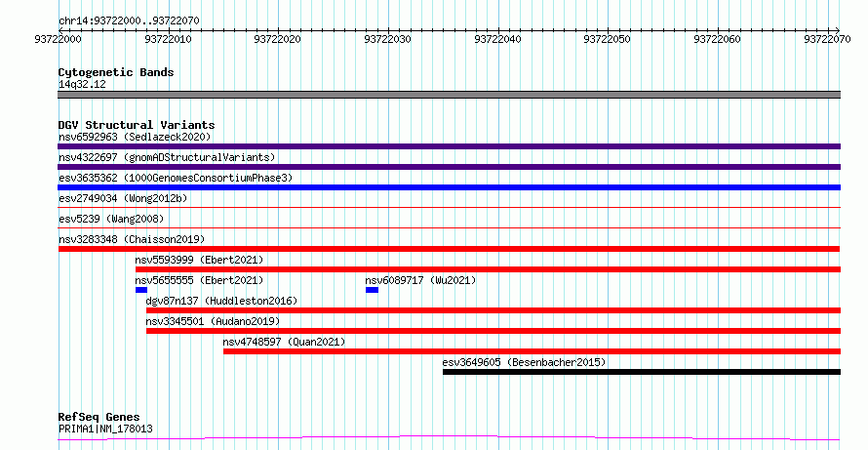
Task: Open nsv4322697 (gnomADStructuralVariants) label
Action: coord(167,157)
